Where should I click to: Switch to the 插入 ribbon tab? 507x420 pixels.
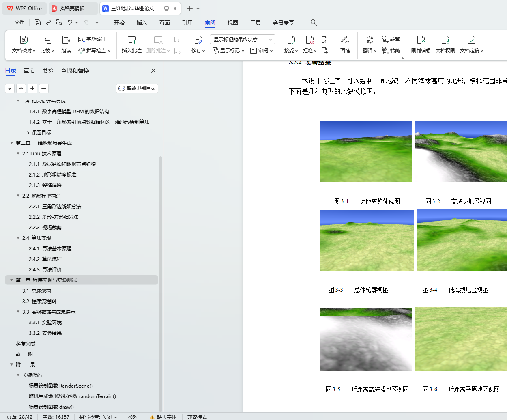pos(142,23)
